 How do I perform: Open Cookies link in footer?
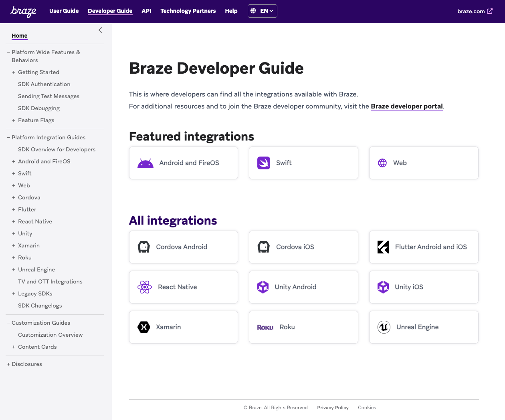367,408
